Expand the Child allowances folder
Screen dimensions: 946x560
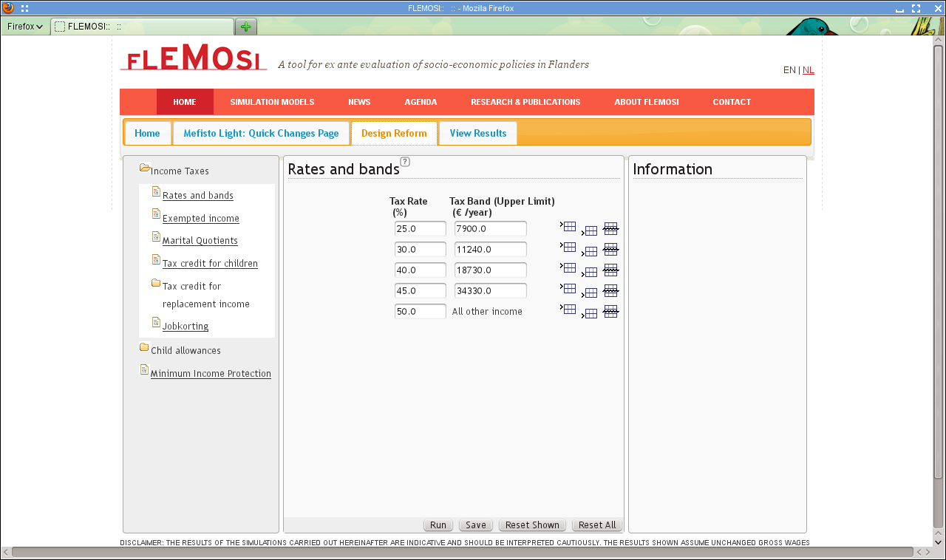(x=145, y=348)
